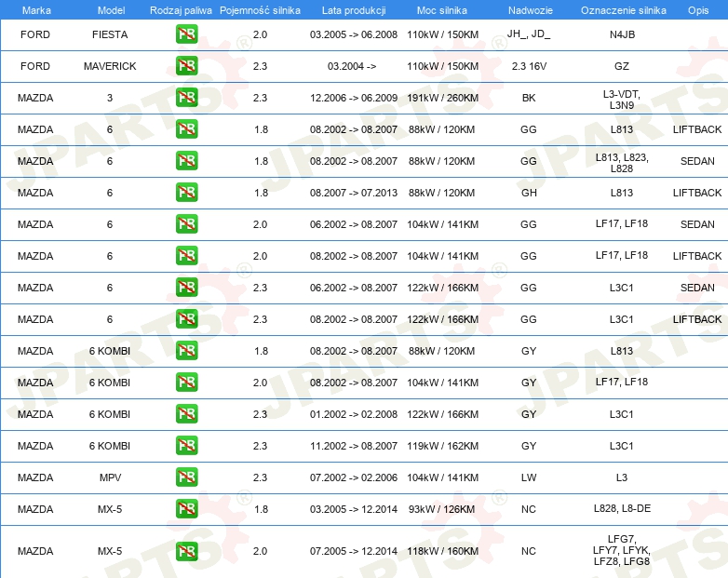Click the fuel icon for 6 KOMBI 119kW / 162KM
Screen dimensions: 728x578
click(x=186, y=446)
